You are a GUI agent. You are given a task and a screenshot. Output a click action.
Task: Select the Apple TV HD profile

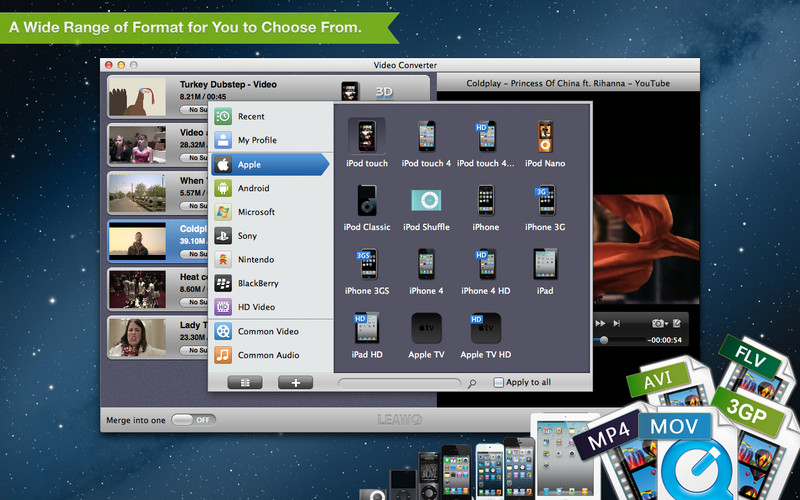click(485, 335)
